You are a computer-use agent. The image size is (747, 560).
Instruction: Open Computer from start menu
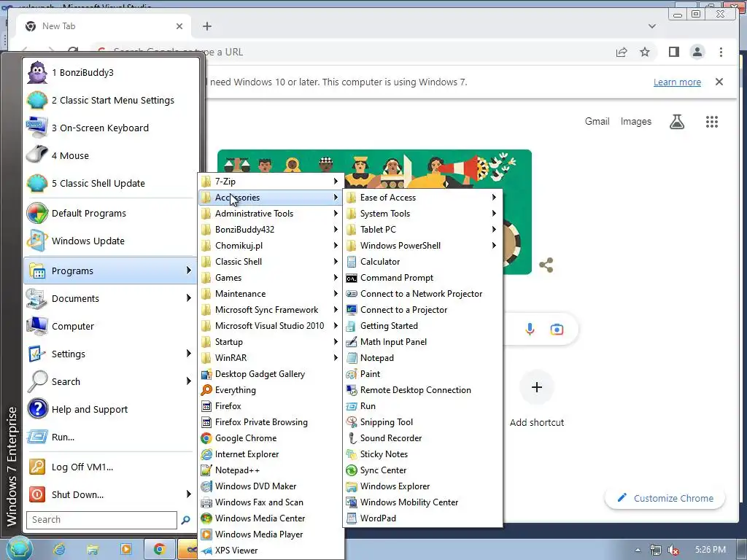[109, 326]
